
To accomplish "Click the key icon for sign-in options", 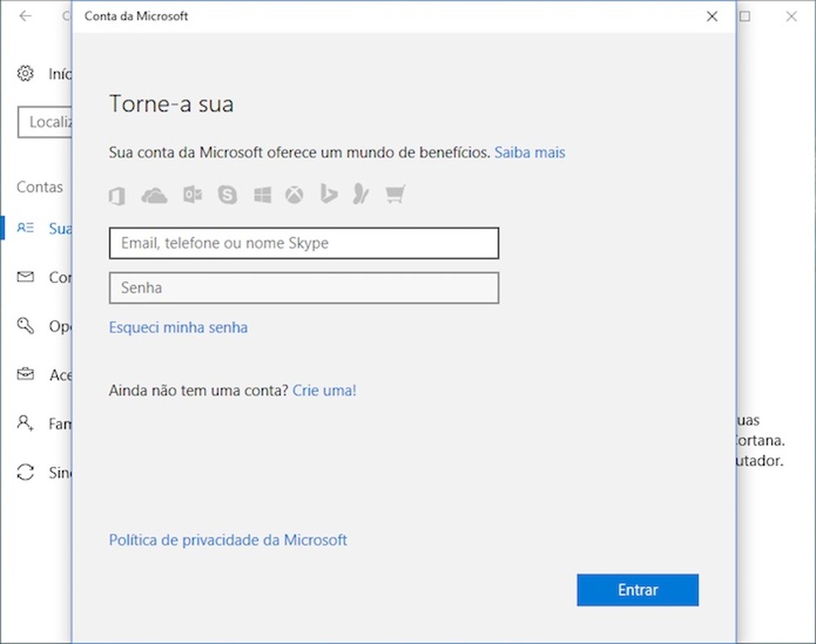I will point(24,326).
